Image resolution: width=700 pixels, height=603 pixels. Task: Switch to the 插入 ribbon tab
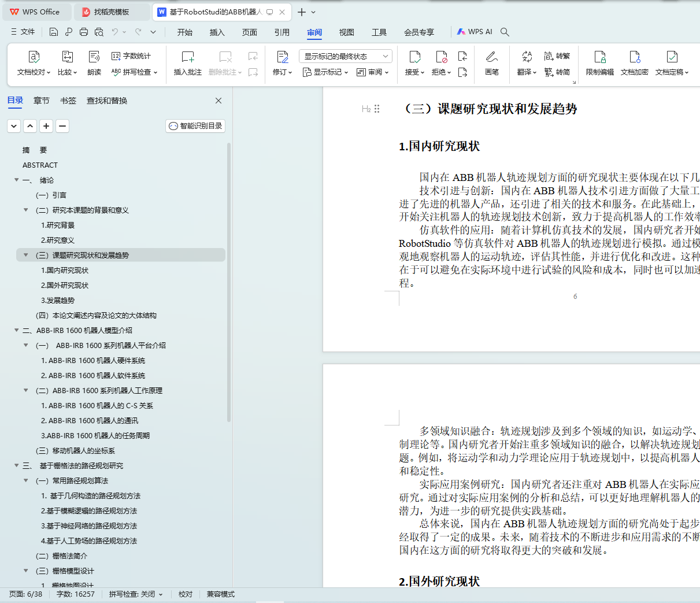pyautogui.click(x=217, y=32)
